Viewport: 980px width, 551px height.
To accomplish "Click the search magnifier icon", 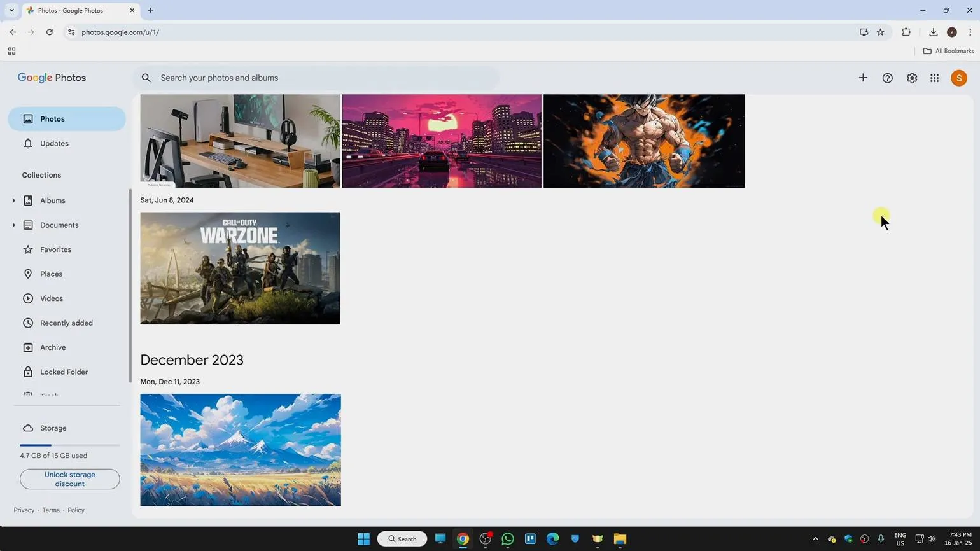I will 146,78.
